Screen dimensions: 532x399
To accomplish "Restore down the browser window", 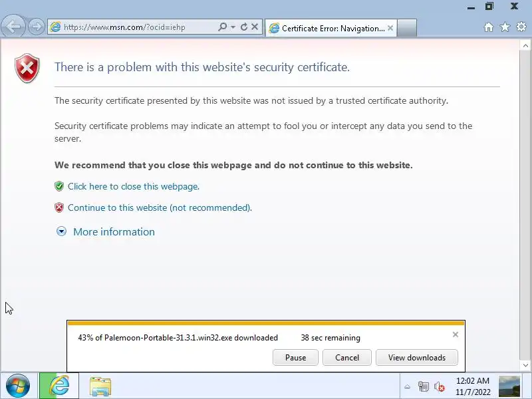I will point(489,6).
